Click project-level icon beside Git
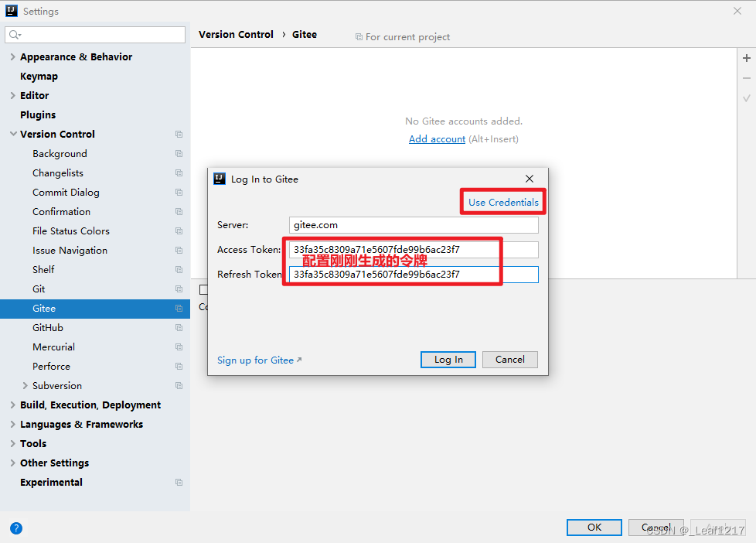756x543 pixels. click(x=179, y=289)
